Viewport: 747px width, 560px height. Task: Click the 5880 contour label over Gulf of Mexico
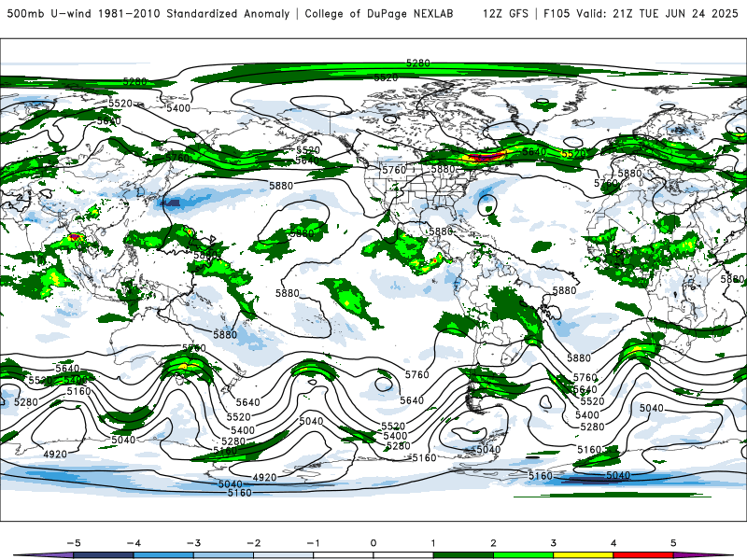coord(441,231)
